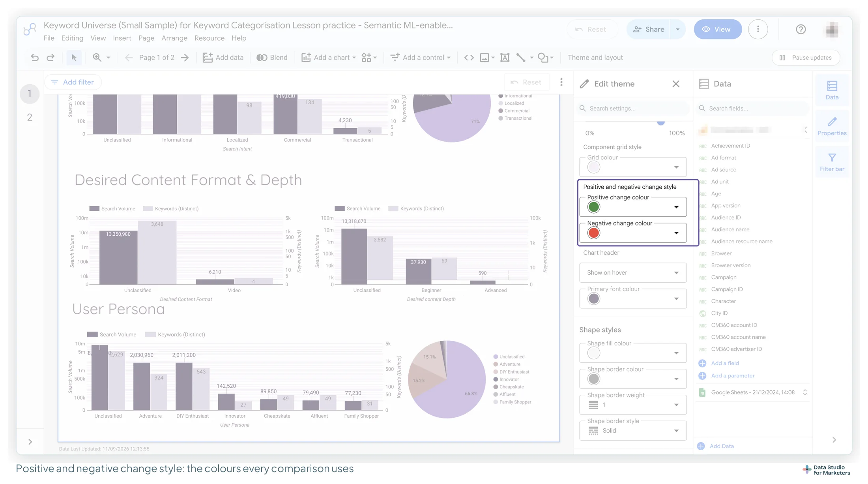The image size is (868, 484).
Task: Click Add Data at panel bottom
Action: (721, 446)
